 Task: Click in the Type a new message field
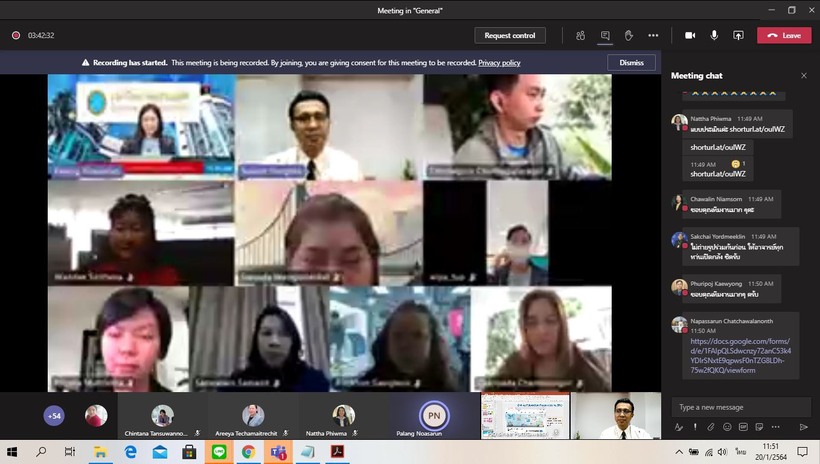pyautogui.click(x=741, y=407)
